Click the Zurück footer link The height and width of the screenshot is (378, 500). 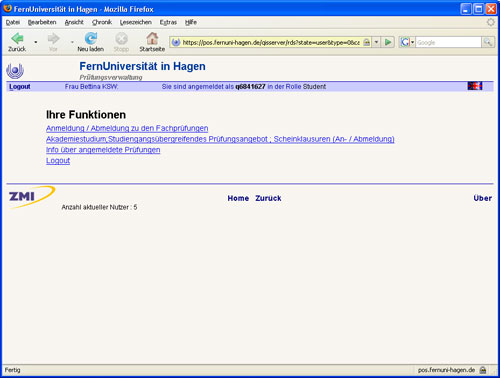pos(268,198)
